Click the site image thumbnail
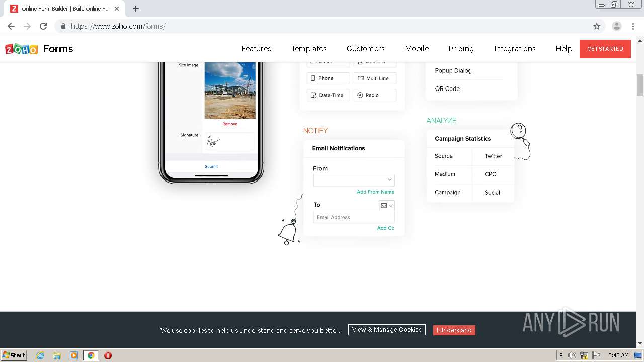Image resolution: width=644 pixels, height=362 pixels. pos(230,90)
